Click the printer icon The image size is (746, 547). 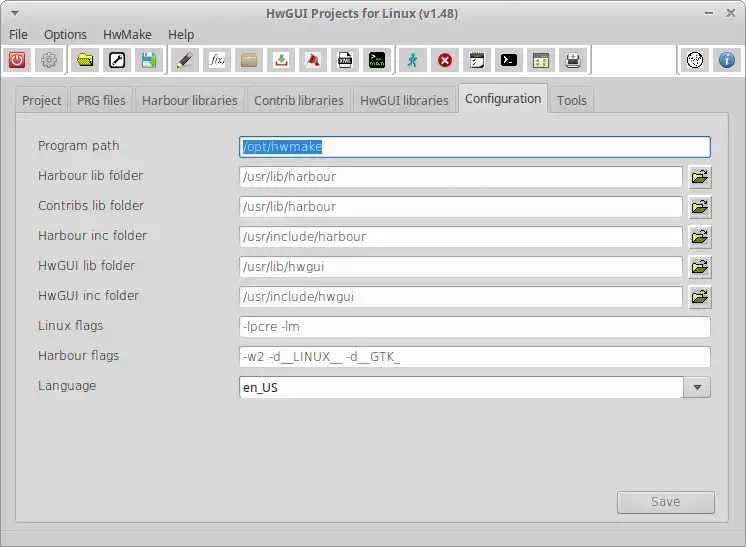click(x=573, y=60)
